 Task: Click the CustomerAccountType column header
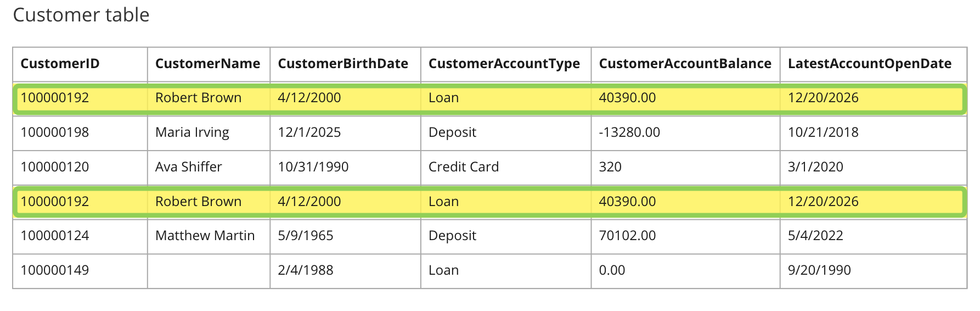(506, 64)
